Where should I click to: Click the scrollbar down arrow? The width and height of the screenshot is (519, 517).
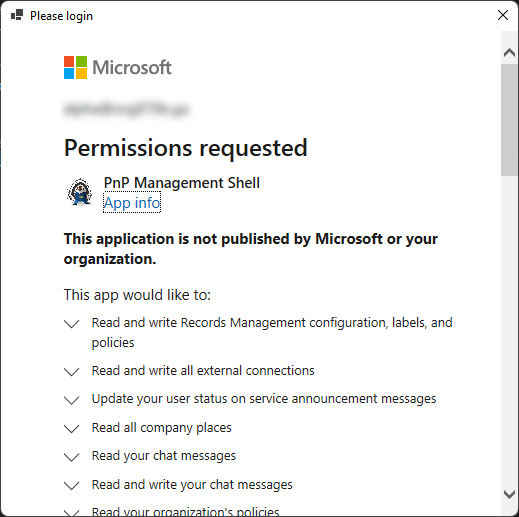click(509, 494)
